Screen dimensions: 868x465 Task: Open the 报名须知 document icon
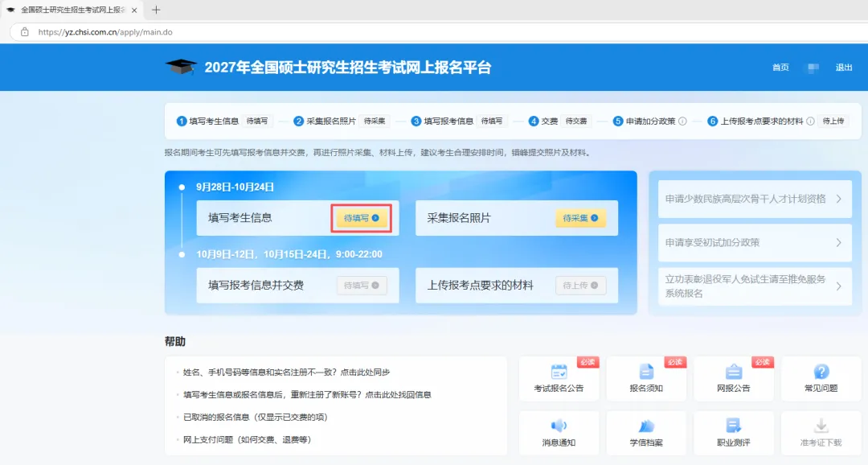coord(646,372)
